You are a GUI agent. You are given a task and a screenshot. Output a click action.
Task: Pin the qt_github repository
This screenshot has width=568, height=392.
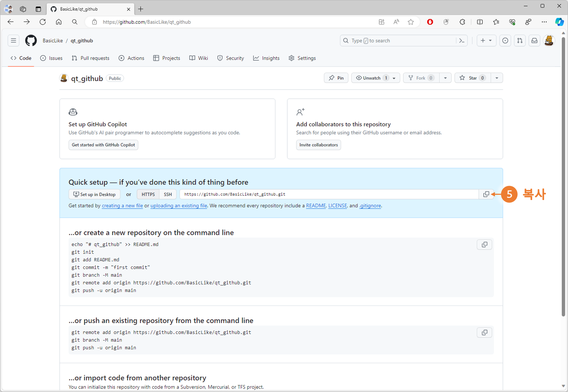pos(336,78)
